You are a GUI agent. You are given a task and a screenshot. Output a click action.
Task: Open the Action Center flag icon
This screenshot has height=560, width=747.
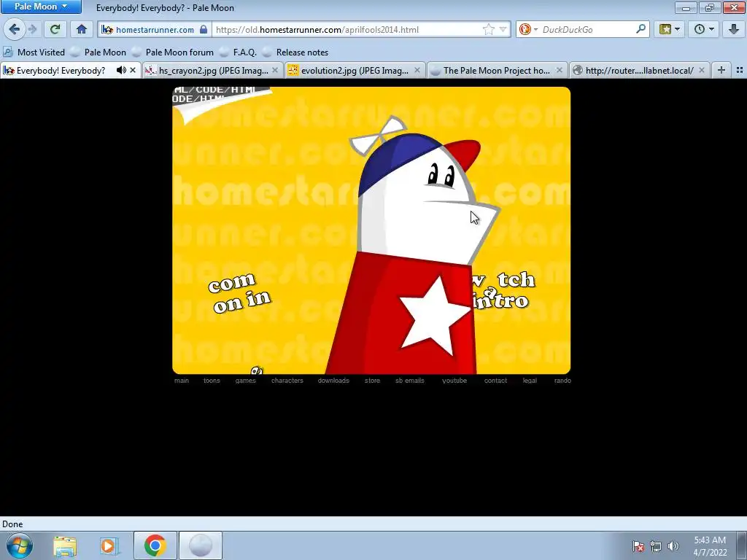pos(638,546)
